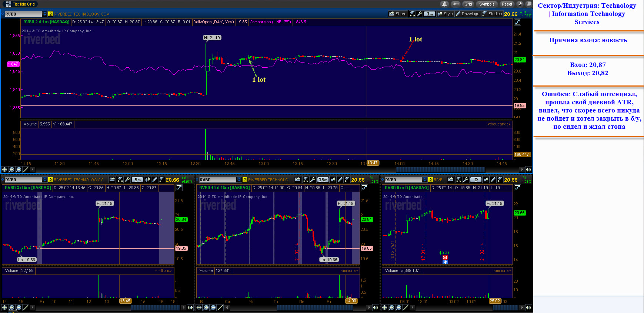Open Drawings menu in main chart
Screen dimensions: 644x313
click(x=467, y=14)
